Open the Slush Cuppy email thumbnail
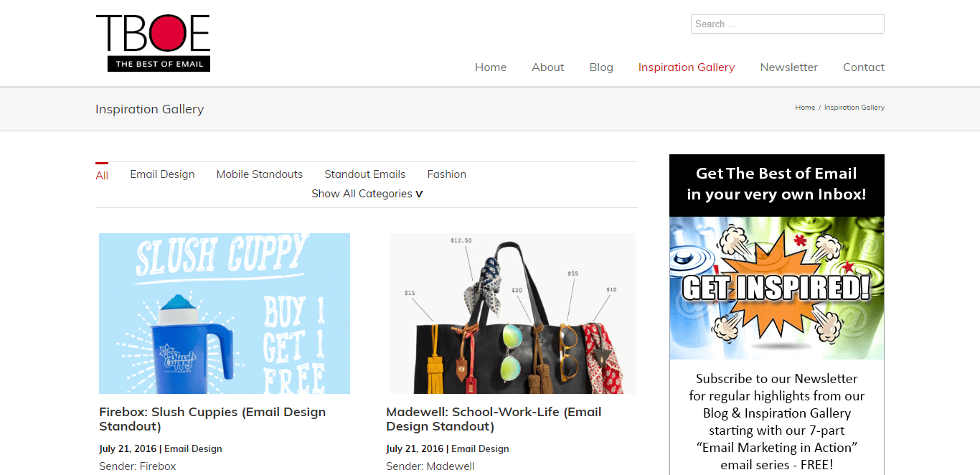 coord(225,314)
